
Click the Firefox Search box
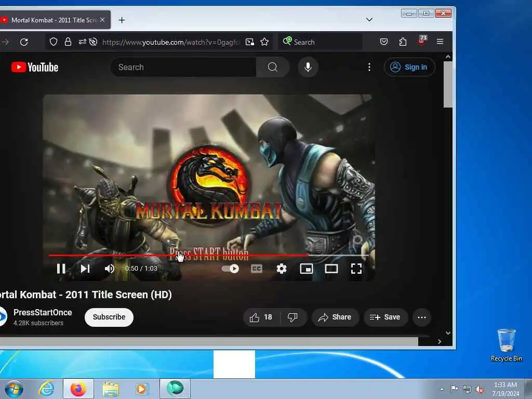click(320, 42)
